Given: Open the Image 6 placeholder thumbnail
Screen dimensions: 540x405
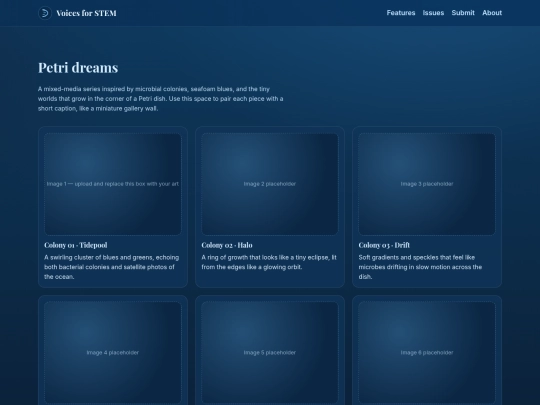Looking at the screenshot, I should click(427, 353).
